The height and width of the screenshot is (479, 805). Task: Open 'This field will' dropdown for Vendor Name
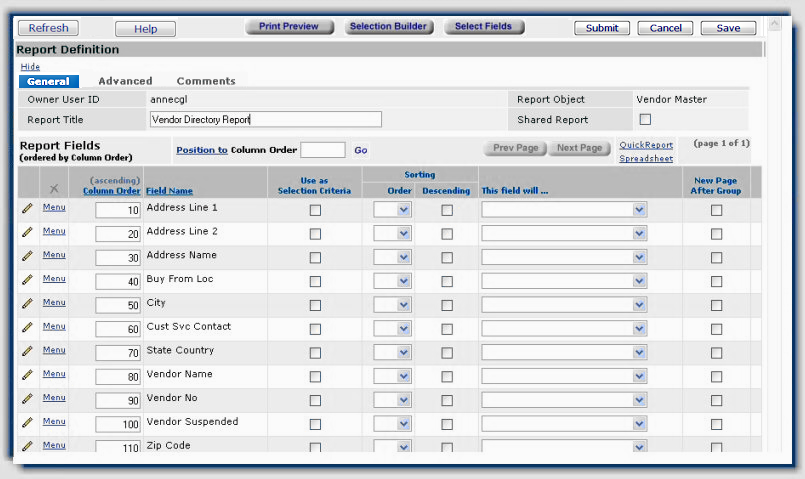pos(564,377)
